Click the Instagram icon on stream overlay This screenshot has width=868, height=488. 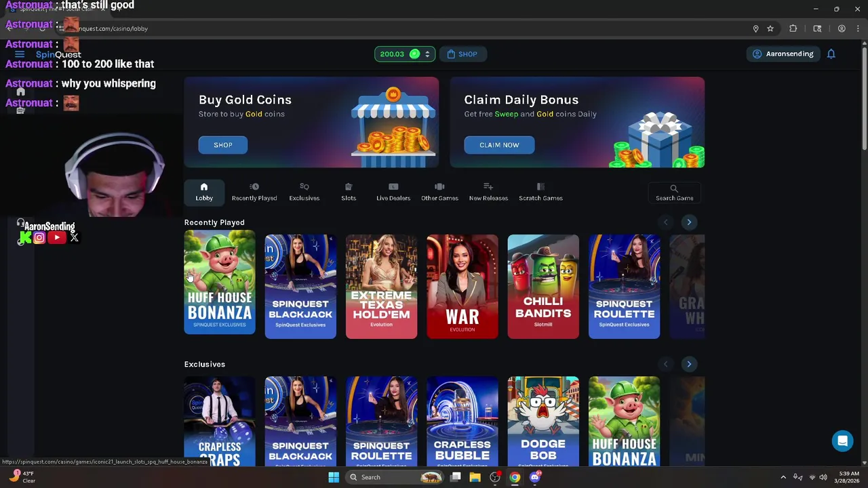tap(39, 237)
